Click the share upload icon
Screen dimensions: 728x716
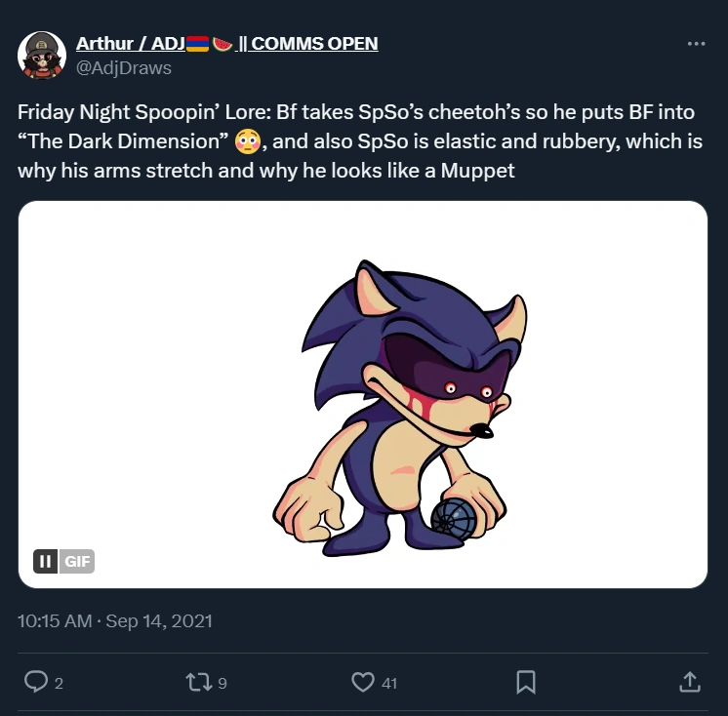click(x=689, y=682)
